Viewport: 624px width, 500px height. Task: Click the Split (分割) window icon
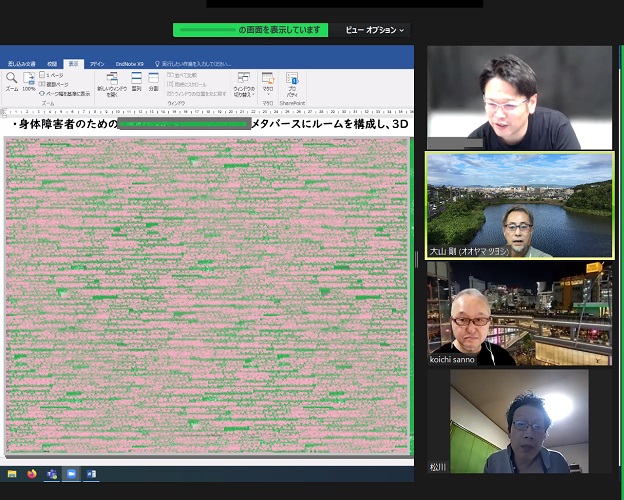pyautogui.click(x=153, y=80)
